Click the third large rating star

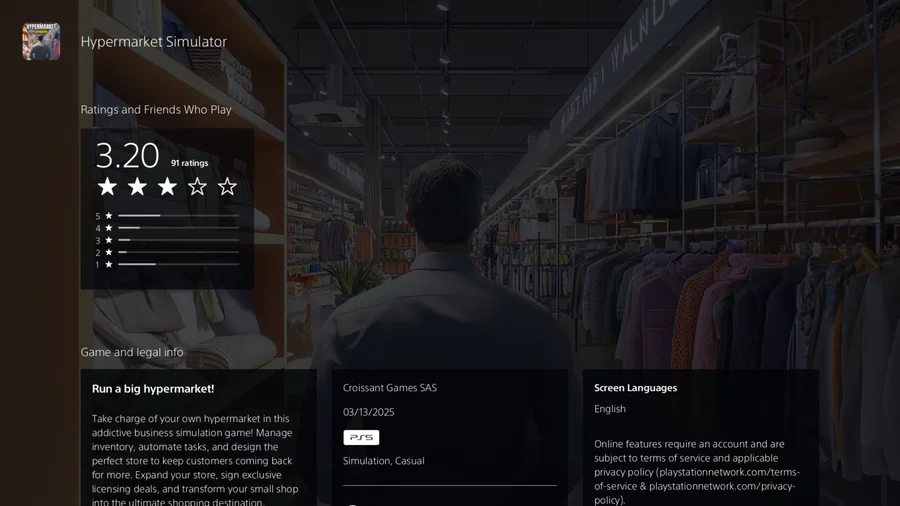click(167, 186)
